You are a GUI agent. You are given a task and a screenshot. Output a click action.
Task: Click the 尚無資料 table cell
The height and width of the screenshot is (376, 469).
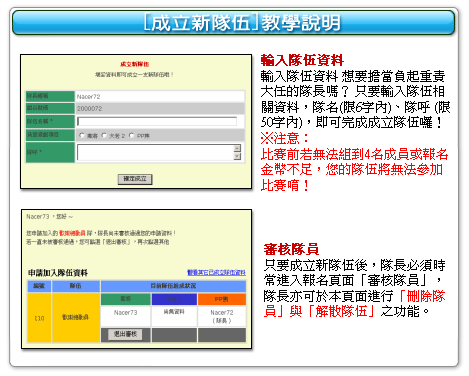(174, 316)
